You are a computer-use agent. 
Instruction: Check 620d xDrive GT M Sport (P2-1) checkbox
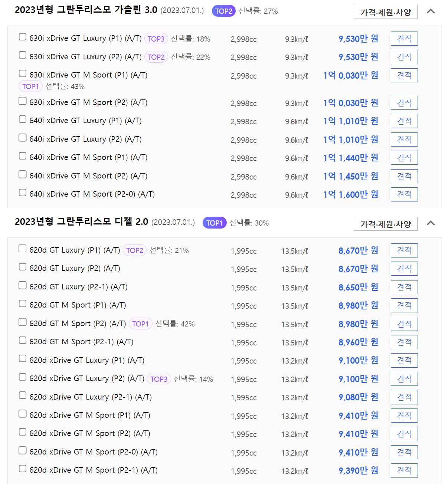pyautogui.click(x=23, y=469)
